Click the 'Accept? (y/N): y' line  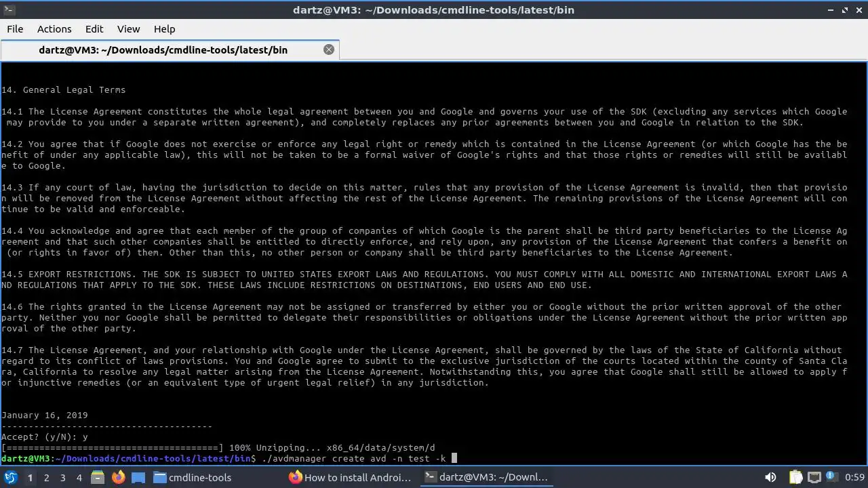pyautogui.click(x=45, y=437)
